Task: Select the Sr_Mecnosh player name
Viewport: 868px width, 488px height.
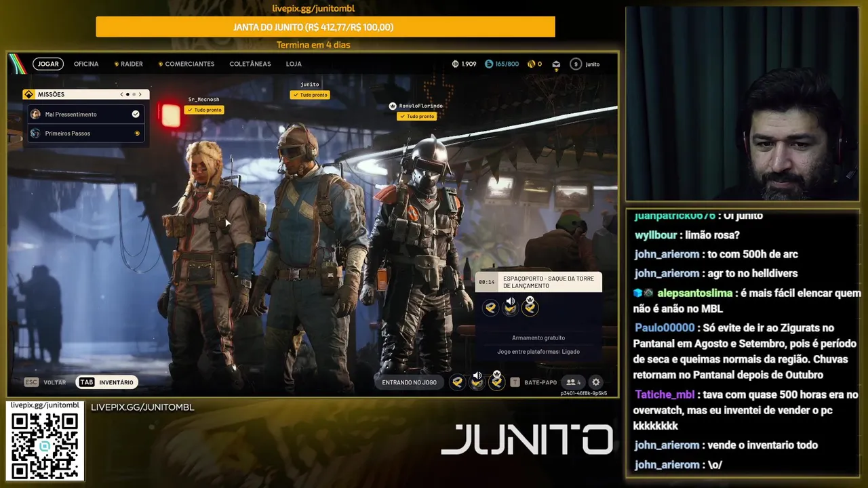Action: tap(203, 100)
